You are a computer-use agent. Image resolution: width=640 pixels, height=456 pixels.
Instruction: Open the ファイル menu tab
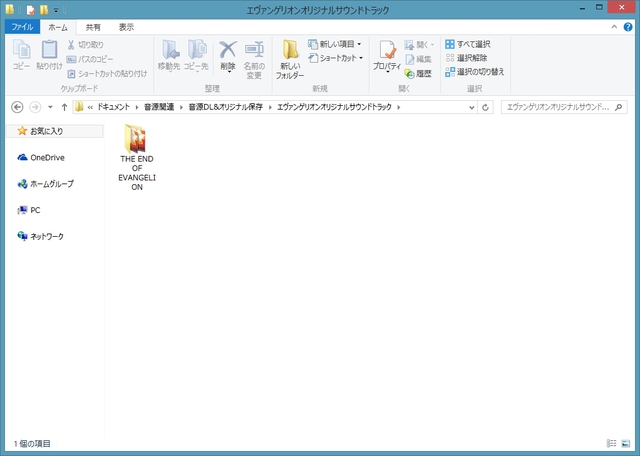(22, 27)
